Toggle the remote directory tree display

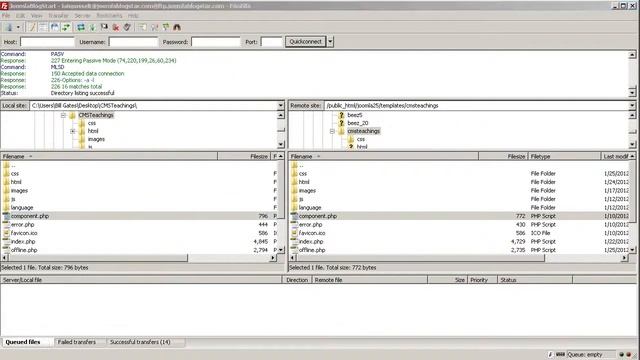click(54, 27)
